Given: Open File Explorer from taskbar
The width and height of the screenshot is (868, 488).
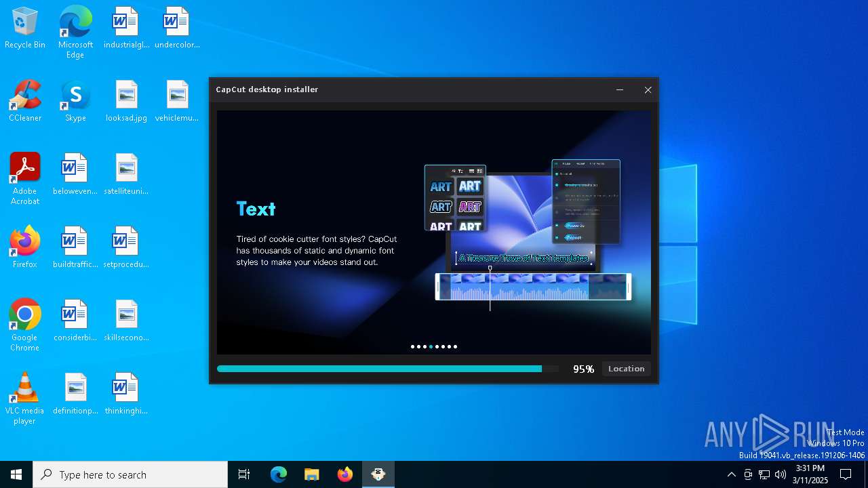Looking at the screenshot, I should [x=312, y=474].
